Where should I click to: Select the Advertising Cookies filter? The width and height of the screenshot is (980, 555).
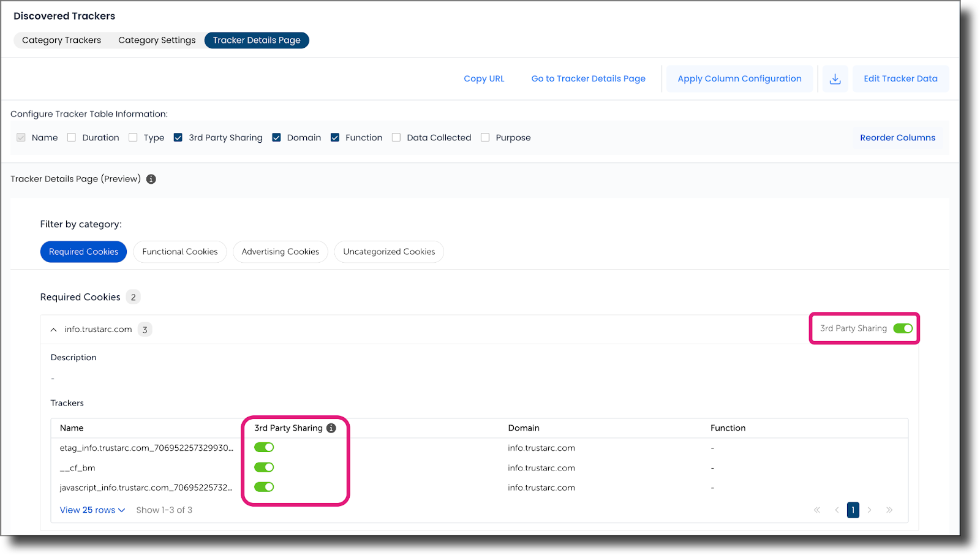(x=280, y=251)
